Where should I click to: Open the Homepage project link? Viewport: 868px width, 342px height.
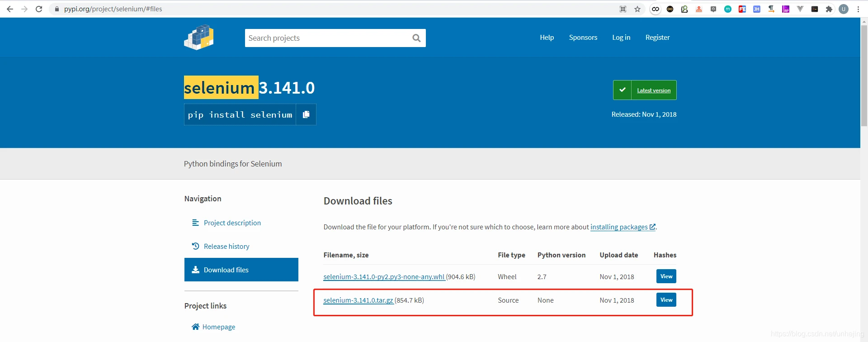[x=213, y=327]
